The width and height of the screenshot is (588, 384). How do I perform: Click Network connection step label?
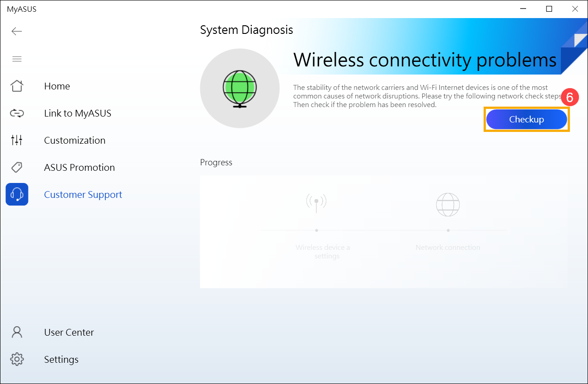click(448, 248)
